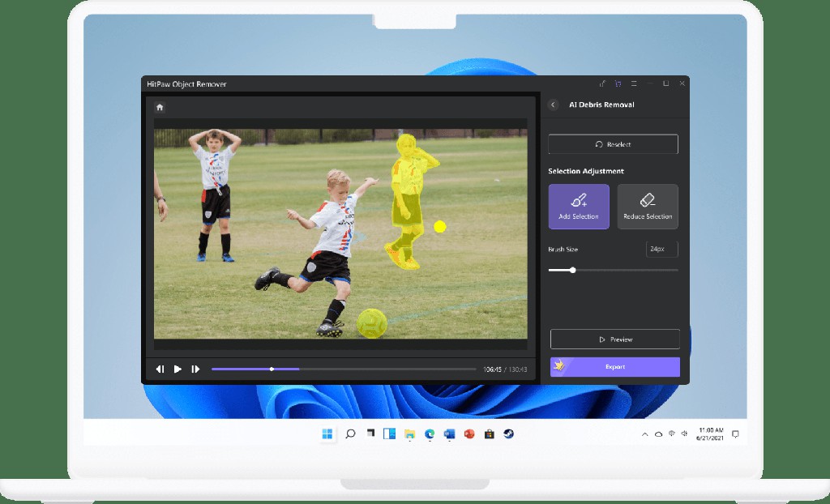The image size is (830, 504).
Task: Click the edit/pen icon near the title bar
Action: pyautogui.click(x=601, y=83)
